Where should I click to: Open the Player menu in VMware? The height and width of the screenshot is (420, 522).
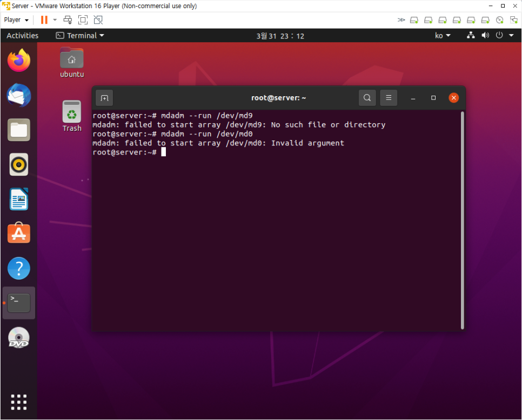(x=16, y=20)
